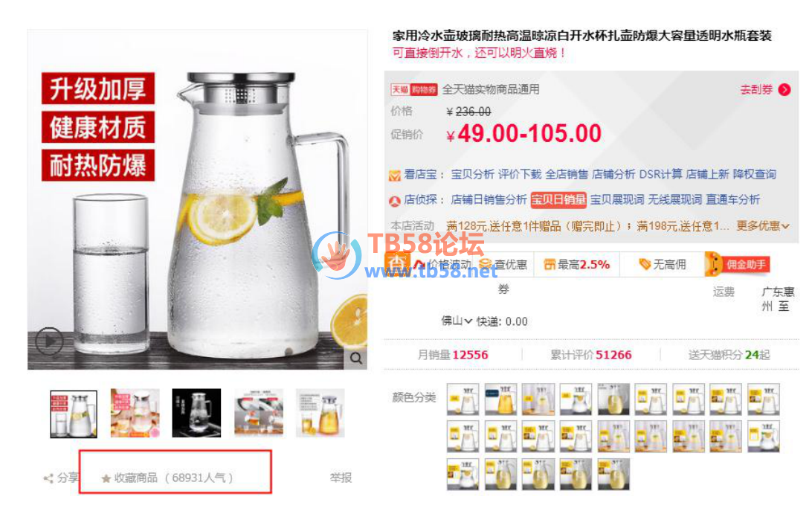Click the 无高佣 tag icon

coord(644,264)
